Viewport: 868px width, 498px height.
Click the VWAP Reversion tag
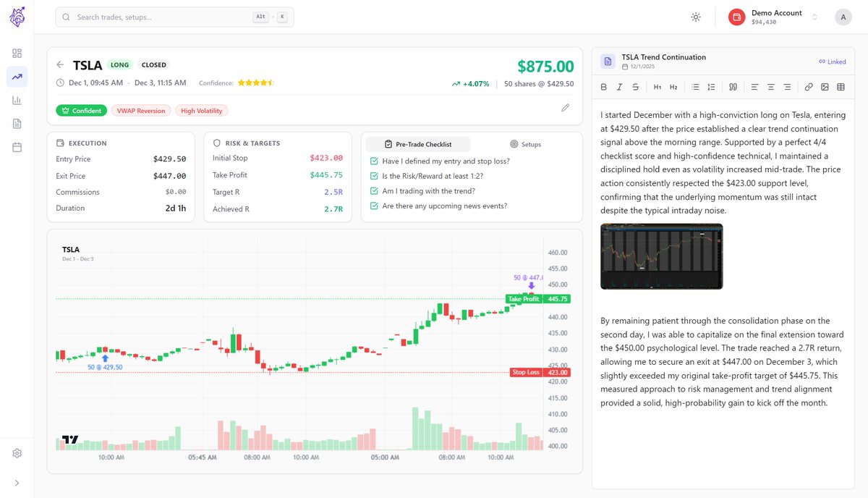tap(142, 111)
